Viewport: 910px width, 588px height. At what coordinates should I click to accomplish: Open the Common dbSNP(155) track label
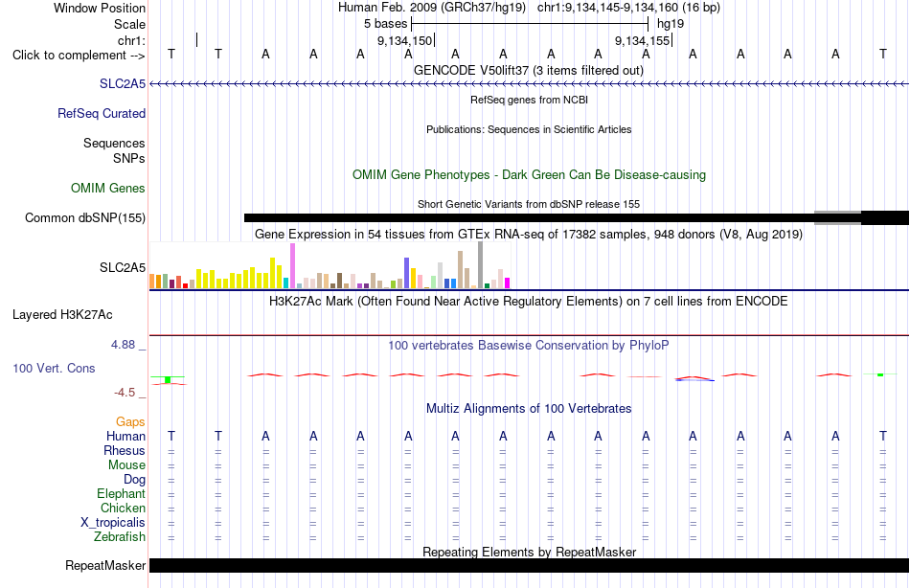[84, 217]
